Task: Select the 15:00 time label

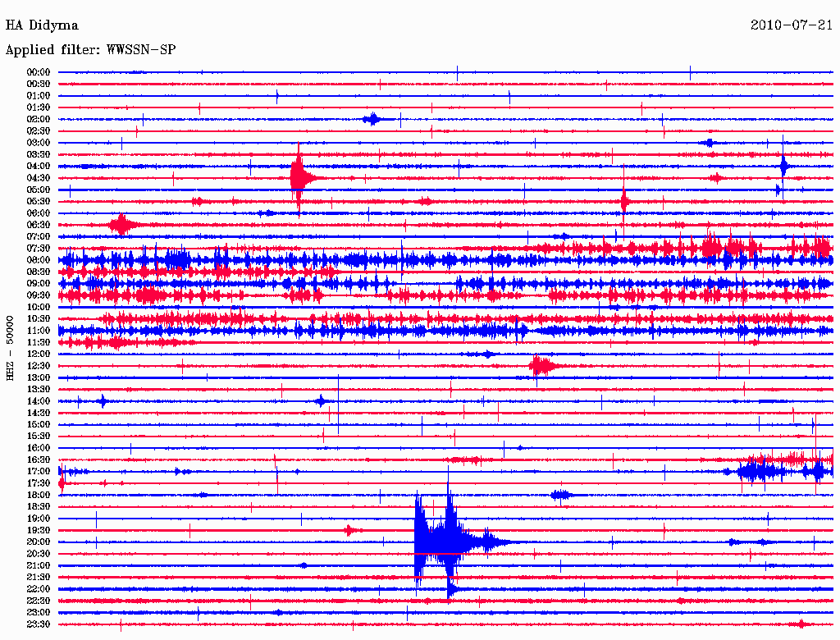Action: 38,424
